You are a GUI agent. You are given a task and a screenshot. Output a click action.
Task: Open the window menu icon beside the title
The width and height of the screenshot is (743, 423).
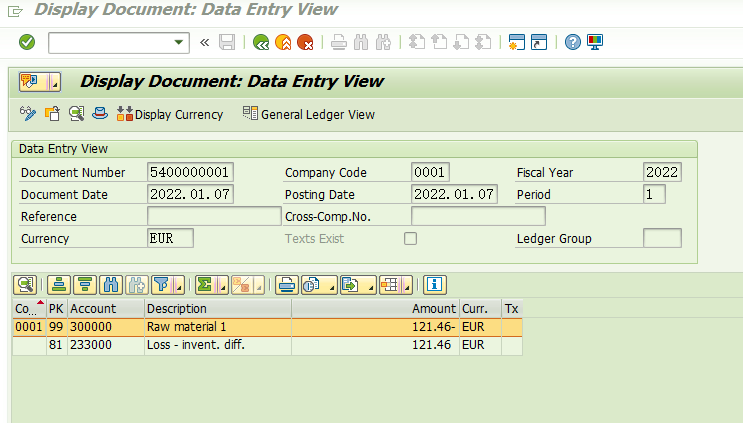click(x=15, y=11)
